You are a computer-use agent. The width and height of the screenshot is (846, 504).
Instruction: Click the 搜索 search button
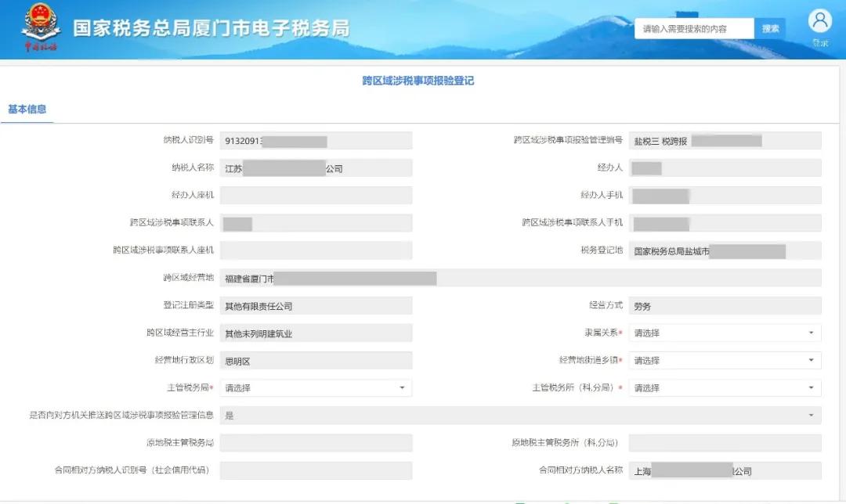click(x=770, y=27)
